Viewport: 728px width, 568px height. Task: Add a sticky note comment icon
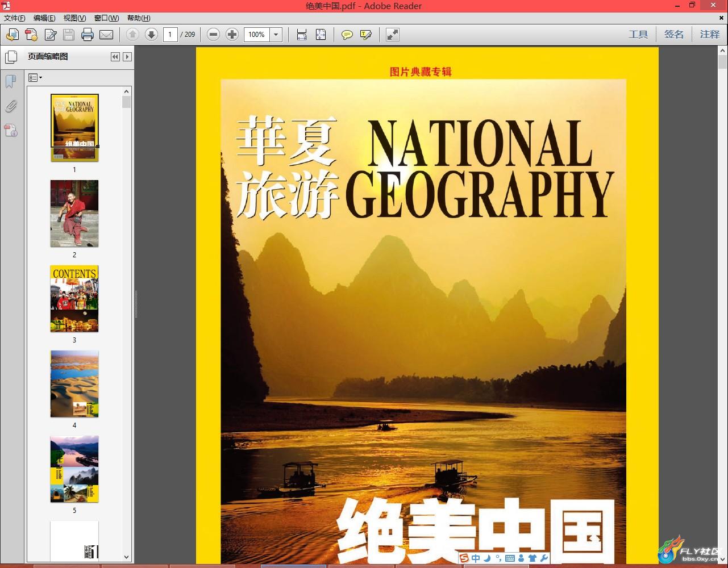347,35
